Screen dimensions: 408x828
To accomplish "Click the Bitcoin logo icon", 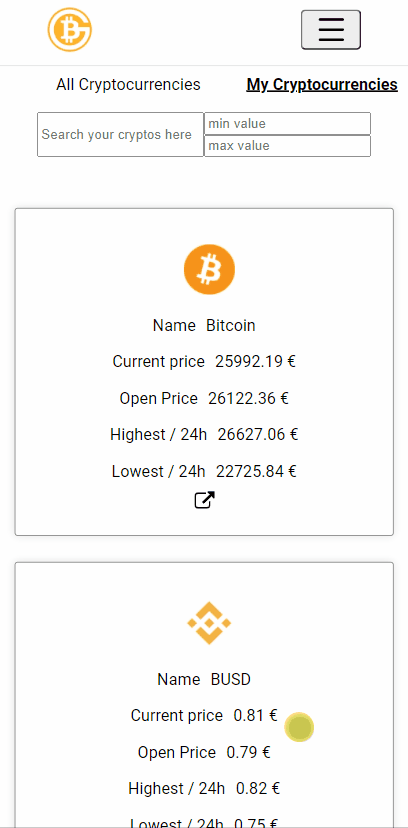I will [210, 269].
